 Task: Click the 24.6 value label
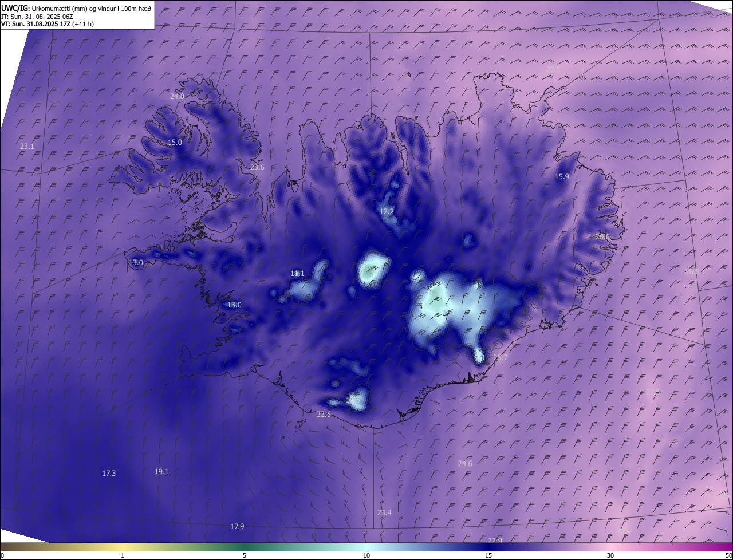pyautogui.click(x=465, y=463)
